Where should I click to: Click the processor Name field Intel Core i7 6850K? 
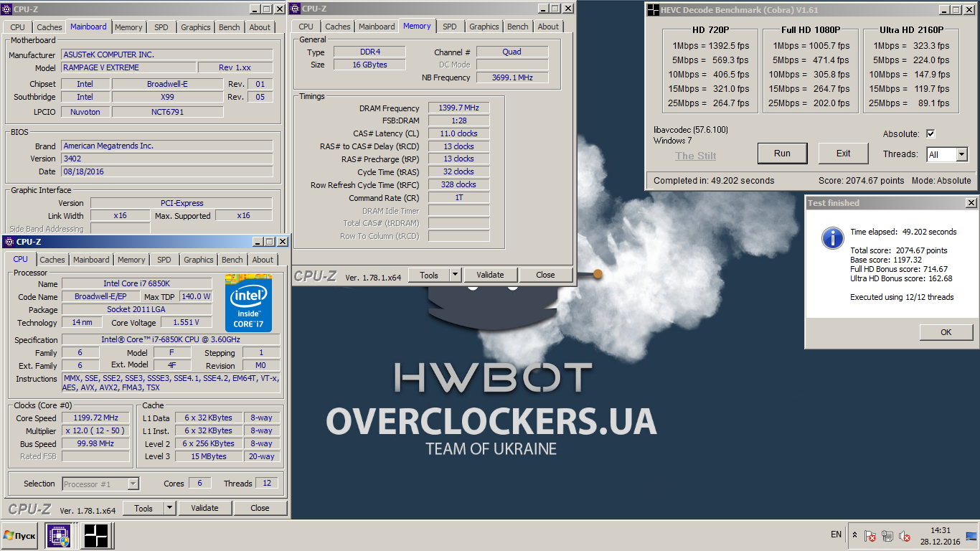pos(136,283)
